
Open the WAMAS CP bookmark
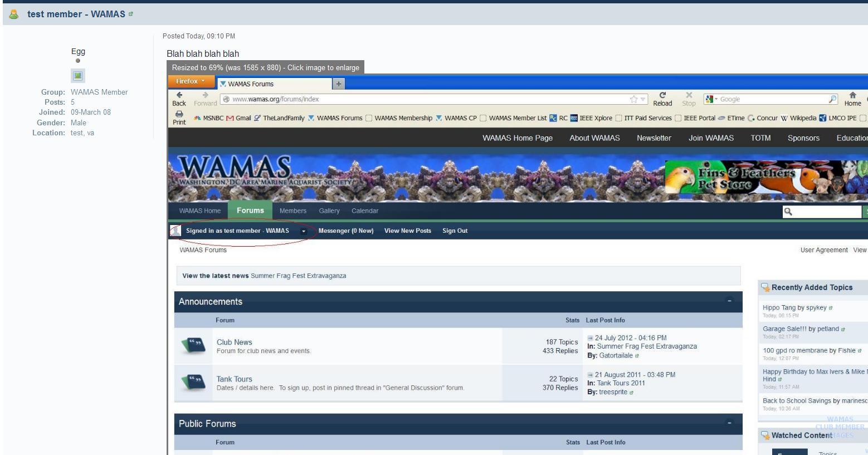click(456, 118)
